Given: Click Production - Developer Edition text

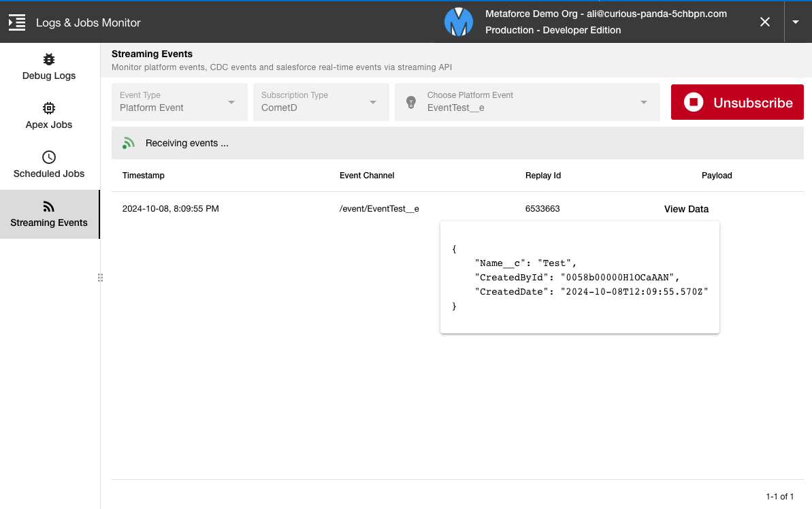Looking at the screenshot, I should [553, 30].
